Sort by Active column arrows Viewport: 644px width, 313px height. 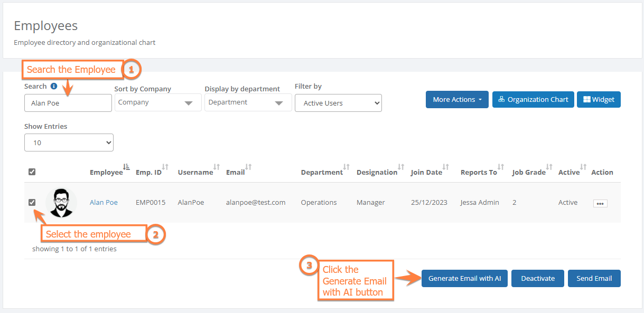(583, 167)
